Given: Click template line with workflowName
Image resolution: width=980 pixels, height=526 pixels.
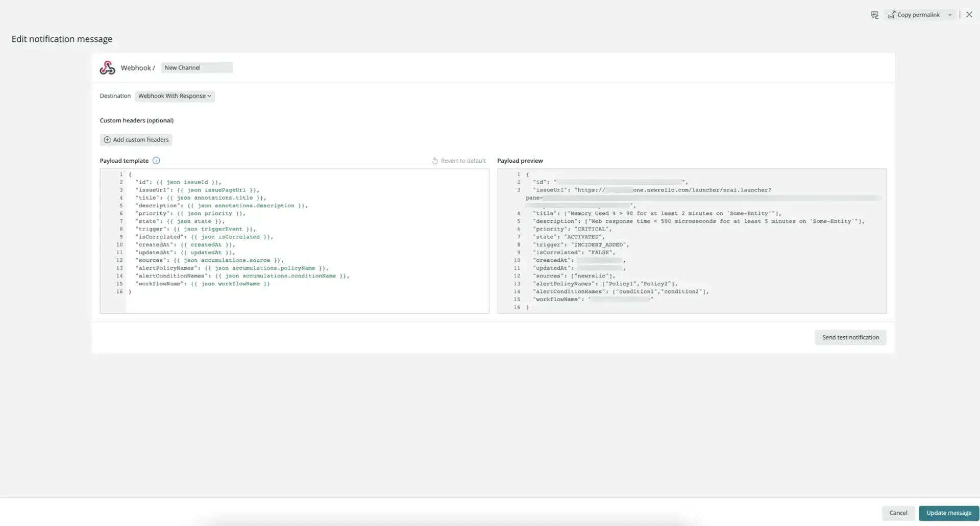Looking at the screenshot, I should pos(203,284).
